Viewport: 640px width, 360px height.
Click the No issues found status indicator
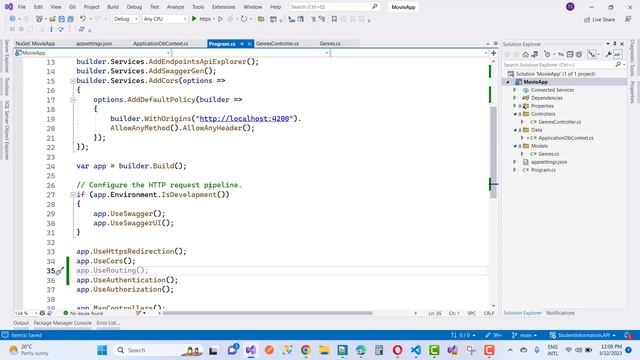click(x=83, y=313)
